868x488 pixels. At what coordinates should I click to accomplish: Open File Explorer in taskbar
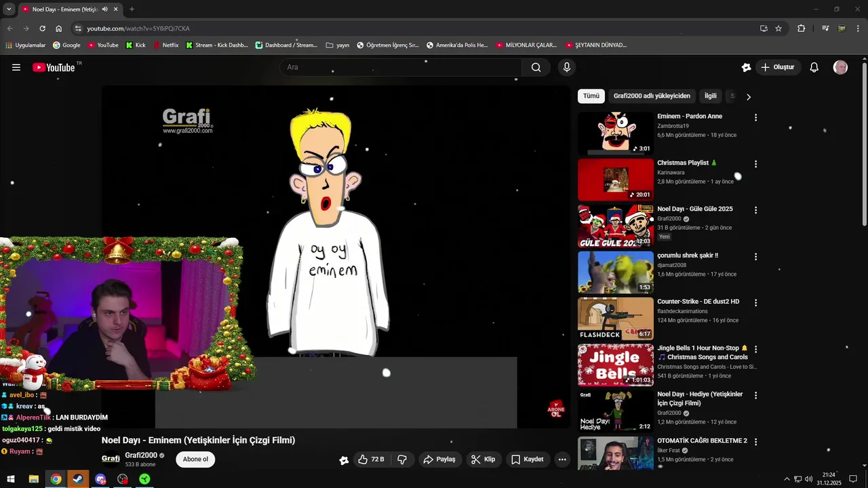click(x=33, y=479)
